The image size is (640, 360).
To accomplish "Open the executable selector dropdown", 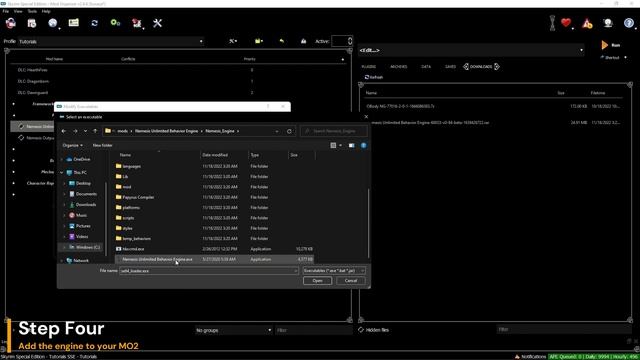I will (x=471, y=50).
